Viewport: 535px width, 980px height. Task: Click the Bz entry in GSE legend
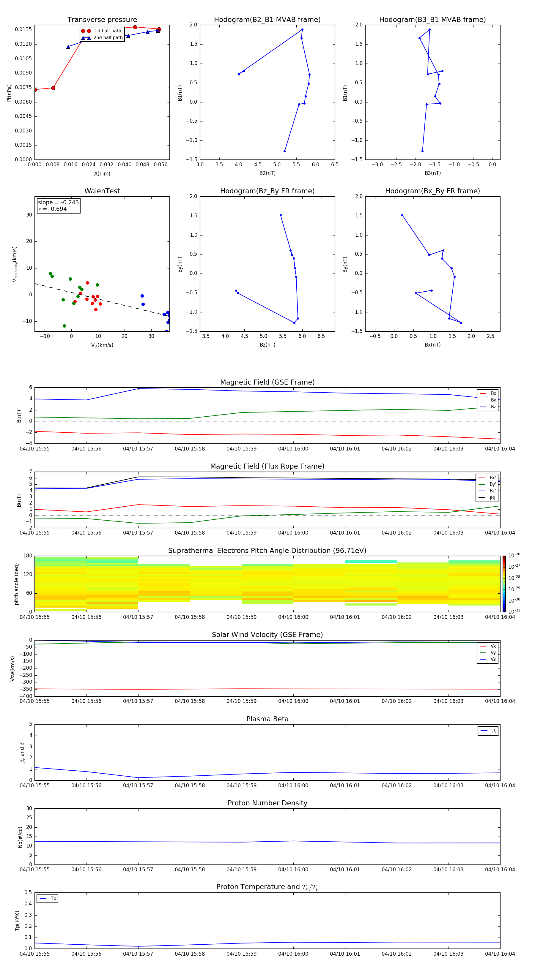coord(488,407)
